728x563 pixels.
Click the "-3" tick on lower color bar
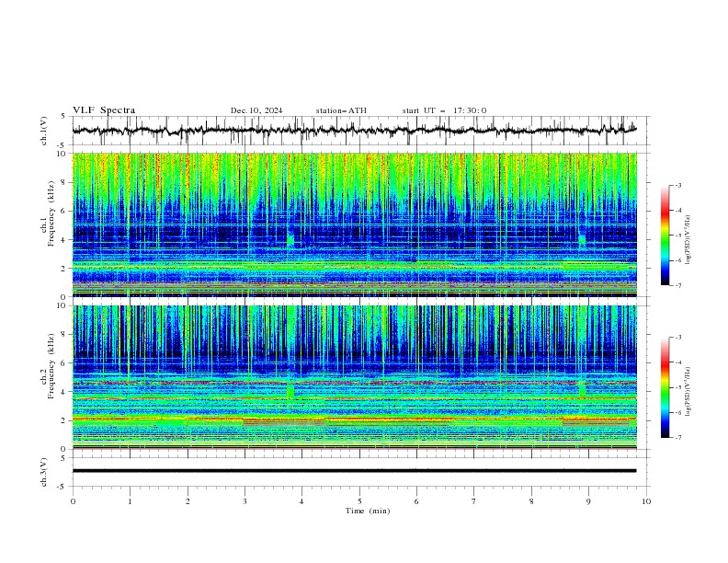[677, 338]
